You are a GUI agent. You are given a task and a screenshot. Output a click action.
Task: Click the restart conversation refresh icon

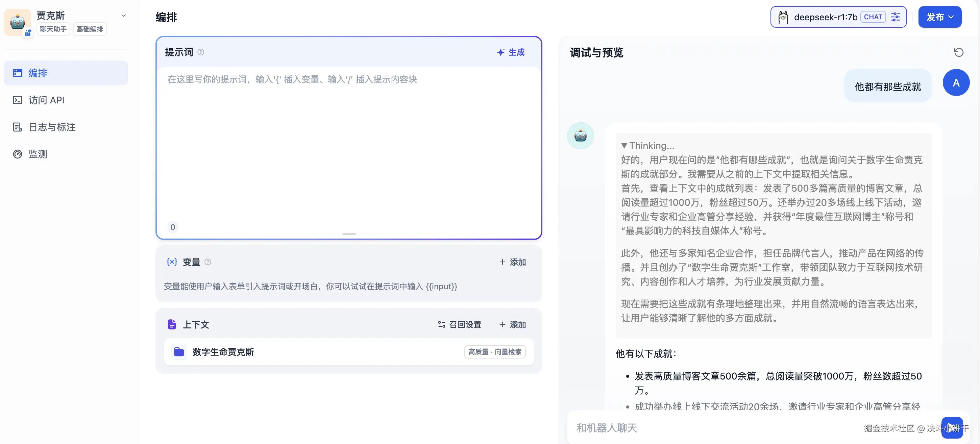point(958,52)
